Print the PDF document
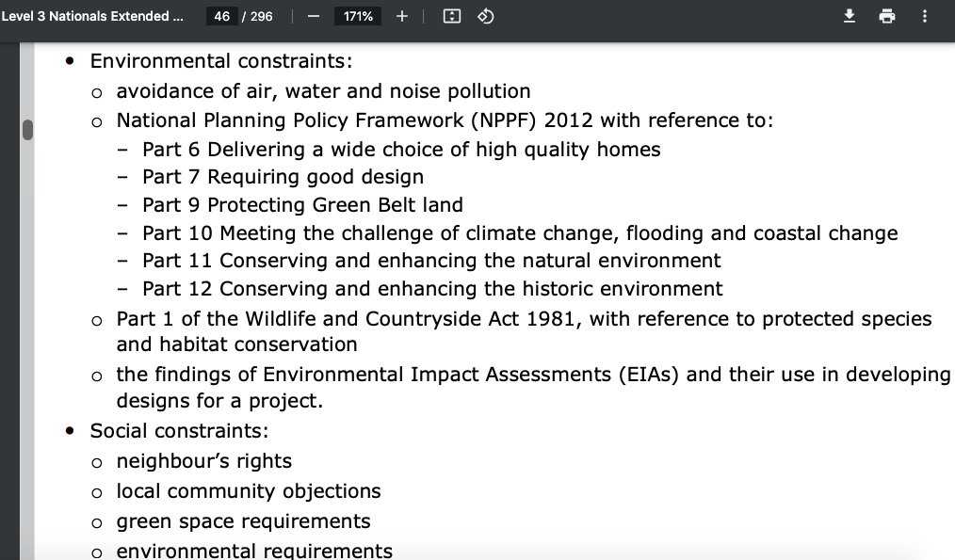Image resolution: width=955 pixels, height=560 pixels. 886,16
